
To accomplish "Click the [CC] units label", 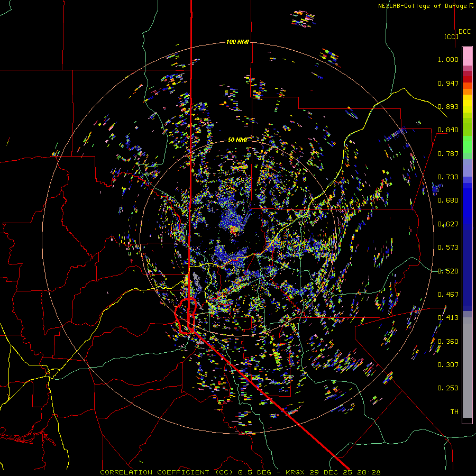I will point(452,36).
